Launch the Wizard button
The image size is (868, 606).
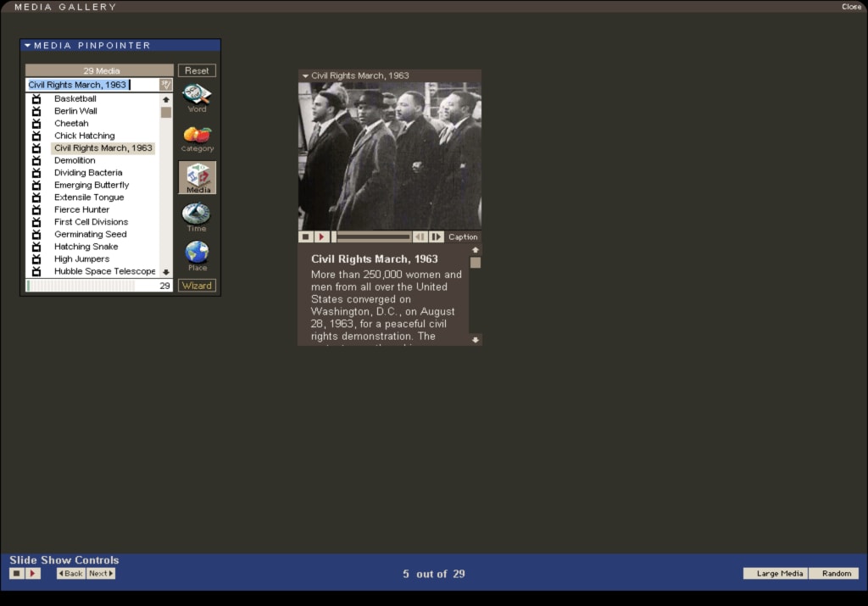click(x=197, y=286)
